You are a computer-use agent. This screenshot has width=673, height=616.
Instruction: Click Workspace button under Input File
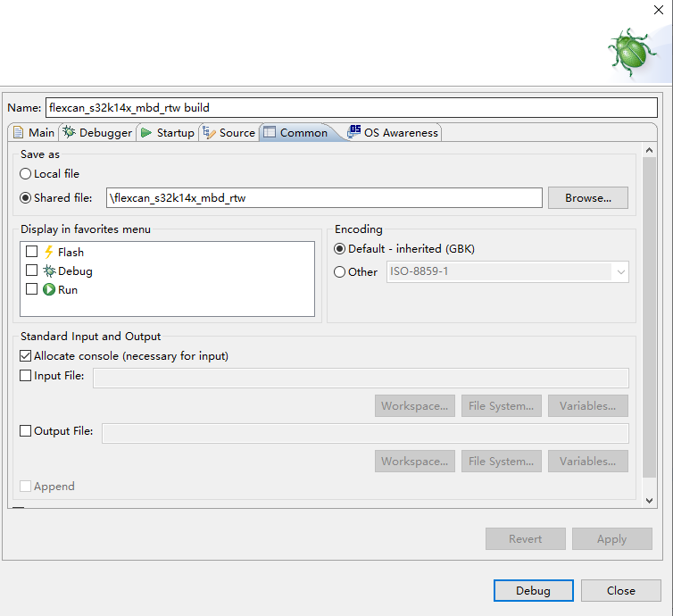point(415,405)
